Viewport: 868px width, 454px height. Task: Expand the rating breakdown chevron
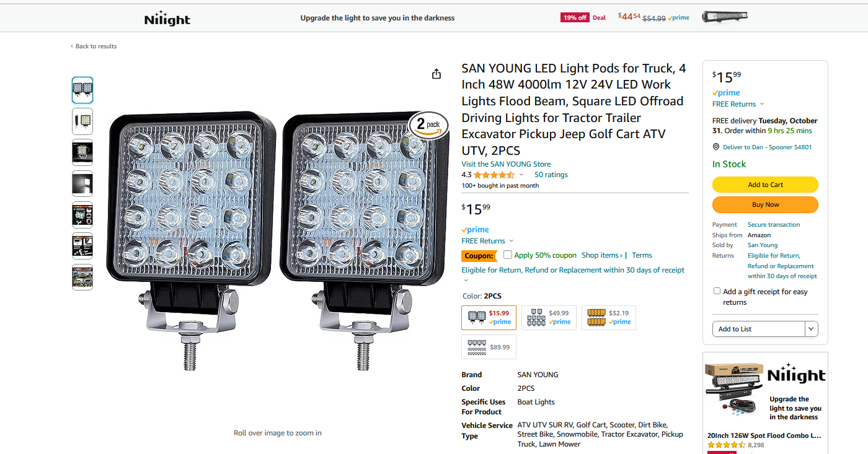[521, 175]
